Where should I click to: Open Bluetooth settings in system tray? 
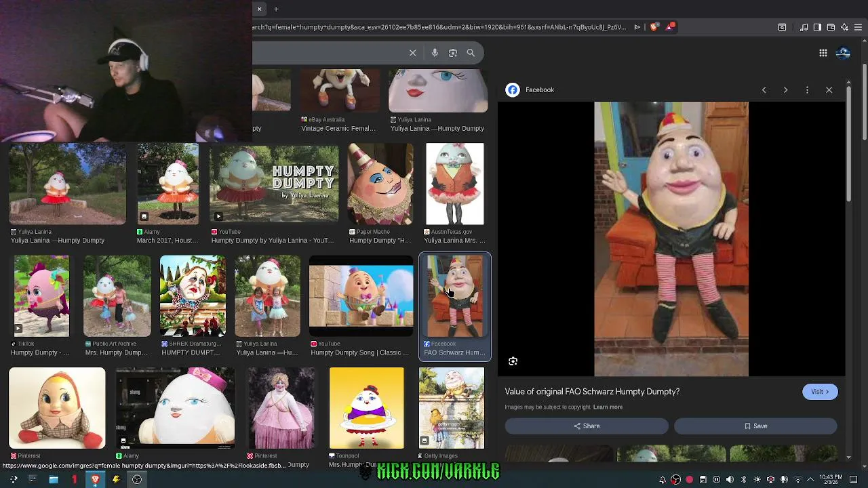(743, 480)
